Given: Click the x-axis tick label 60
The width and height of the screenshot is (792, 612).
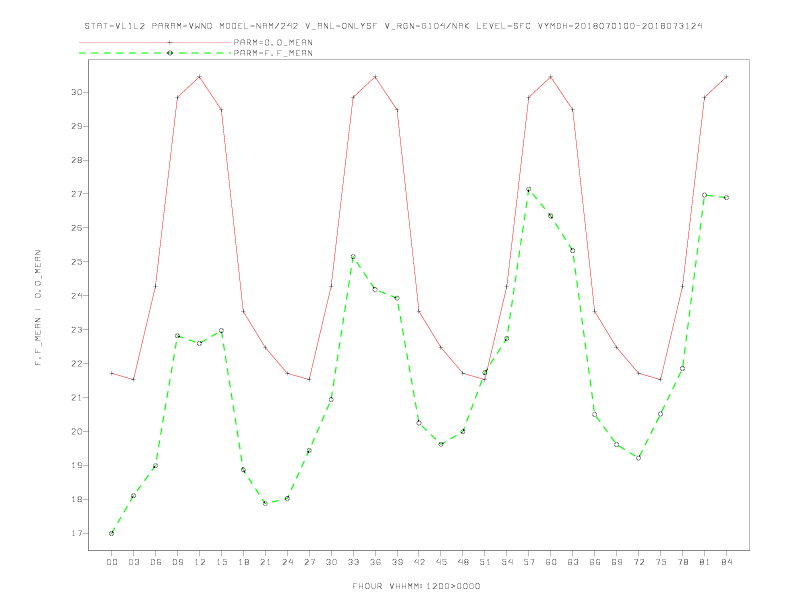Looking at the screenshot, I should [551, 562].
